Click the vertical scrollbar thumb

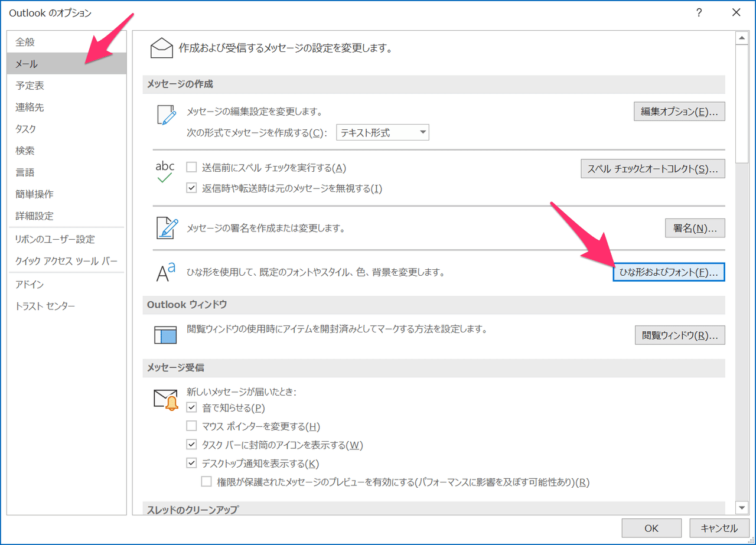pyautogui.click(x=742, y=103)
